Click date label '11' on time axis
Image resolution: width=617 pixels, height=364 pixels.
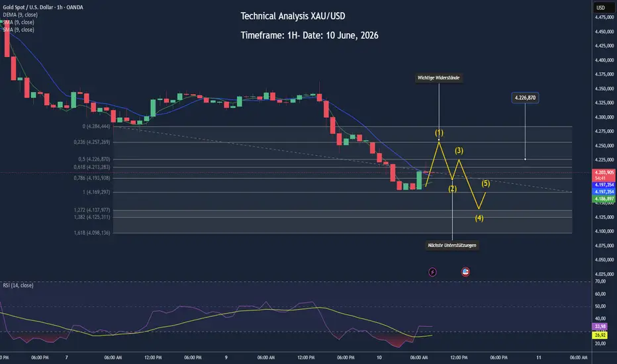coord(539,357)
